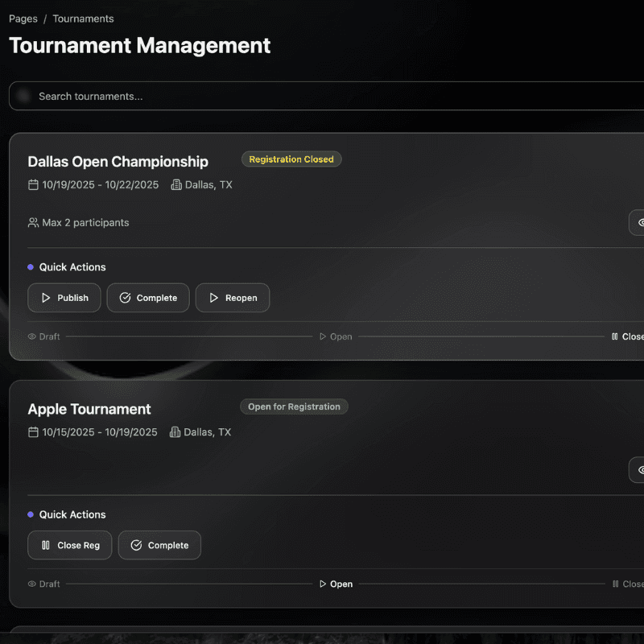Viewport: 644px width, 644px height.
Task: Click the Pages breadcrumb link
Action: pos(23,19)
